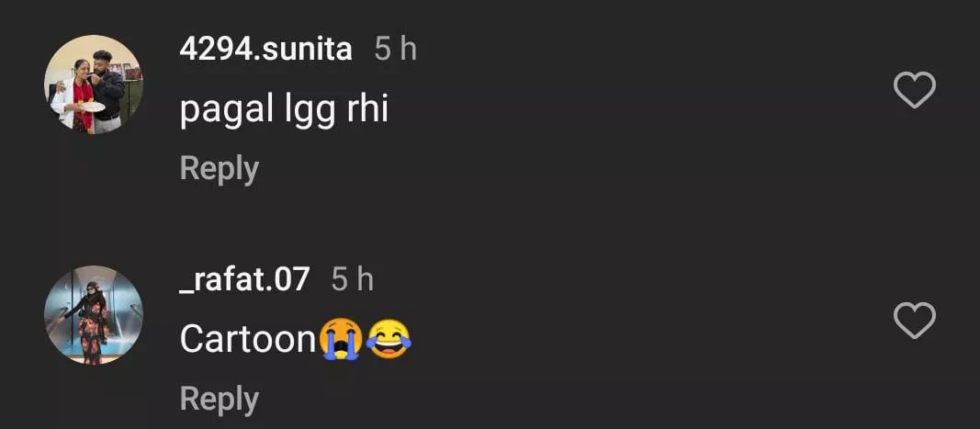
Task: Select the word 'Cartoon' in the comment
Action: coord(248,340)
